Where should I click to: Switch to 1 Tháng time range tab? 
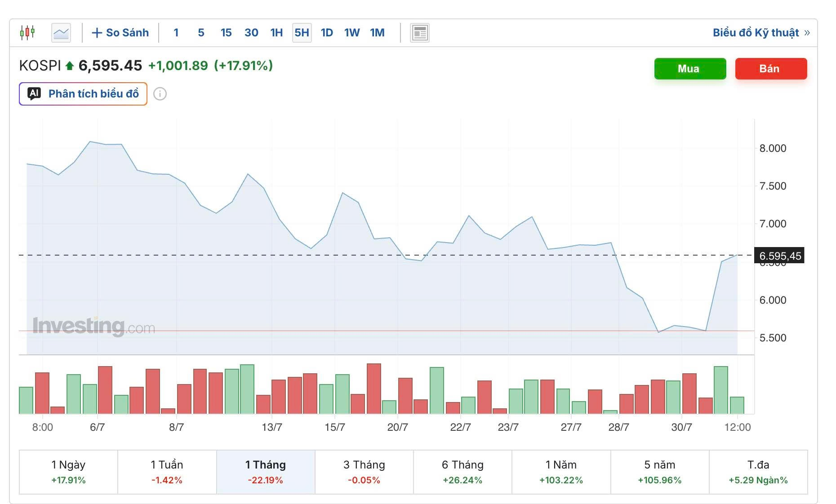pos(266,472)
